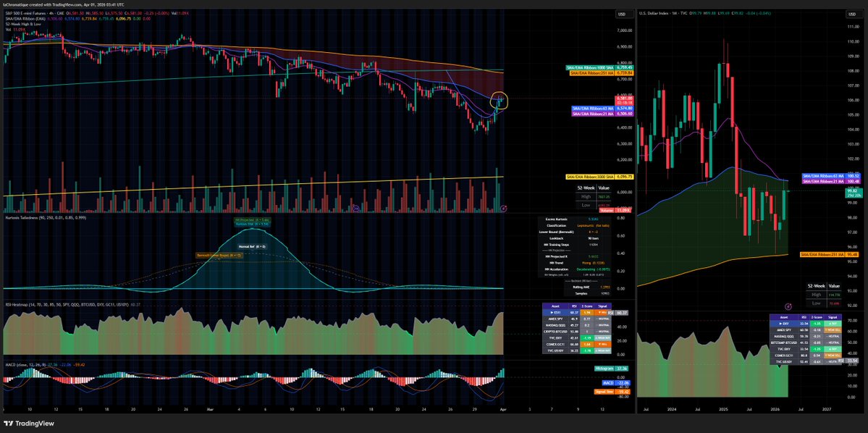
Task: Select the TVC:US10Y row in left RSI table
Action: pyautogui.click(x=576, y=350)
